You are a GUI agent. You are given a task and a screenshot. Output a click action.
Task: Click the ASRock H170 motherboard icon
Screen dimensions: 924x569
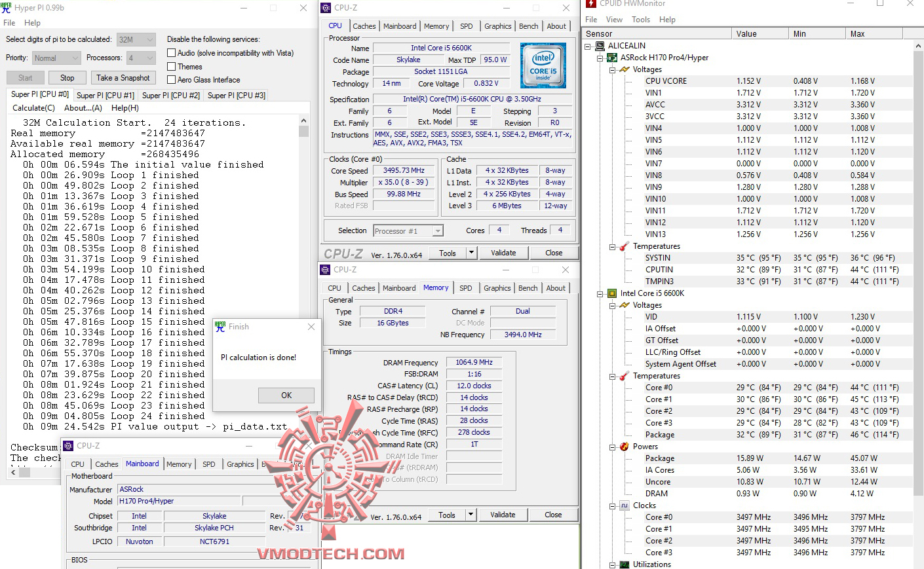coord(612,58)
